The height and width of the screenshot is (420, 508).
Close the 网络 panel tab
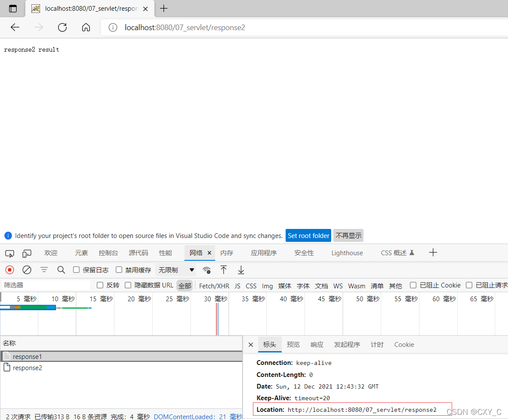click(x=209, y=253)
